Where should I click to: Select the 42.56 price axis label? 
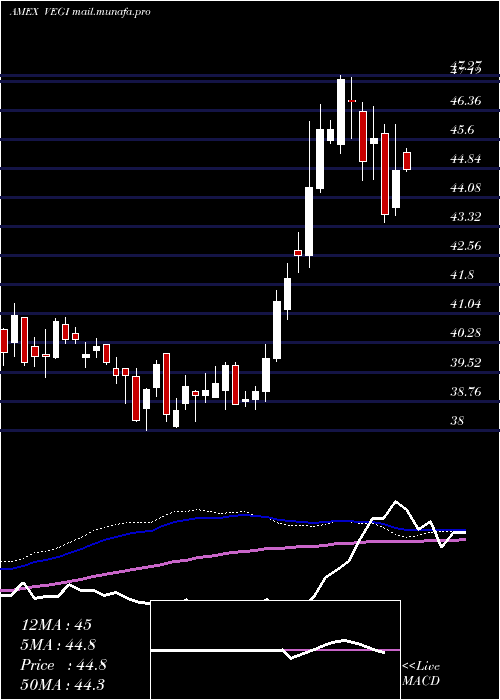tap(466, 246)
